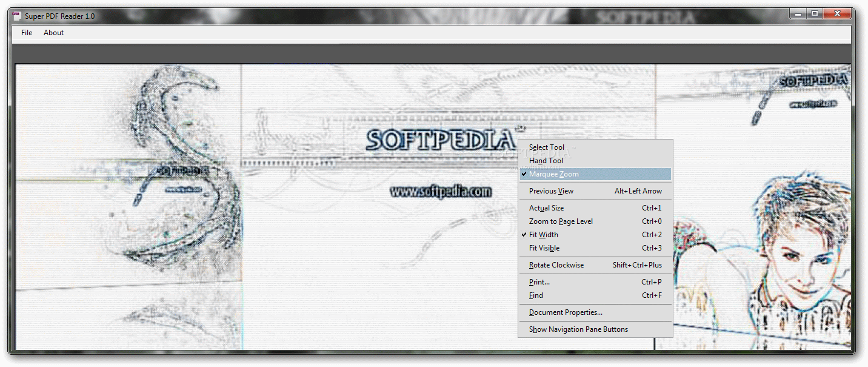Open Document Properties... dialog

595,312
